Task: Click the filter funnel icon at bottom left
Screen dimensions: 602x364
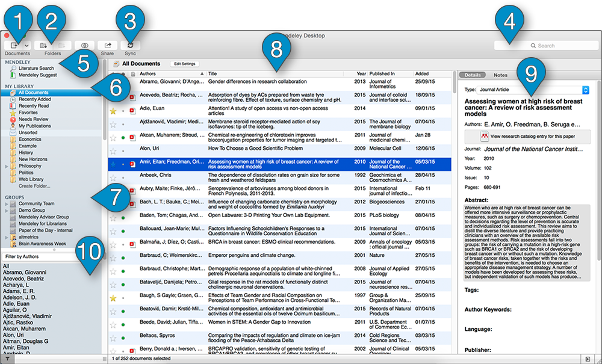Action: click(6, 359)
